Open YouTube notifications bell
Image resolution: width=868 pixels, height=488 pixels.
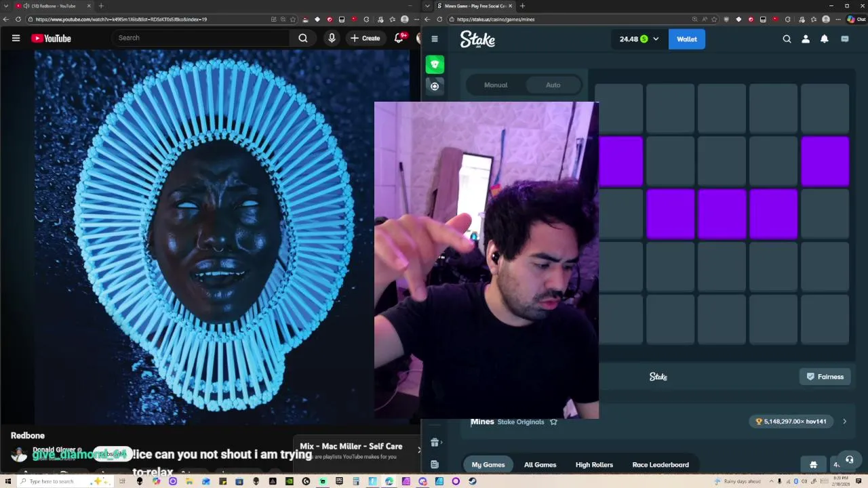[x=399, y=38]
